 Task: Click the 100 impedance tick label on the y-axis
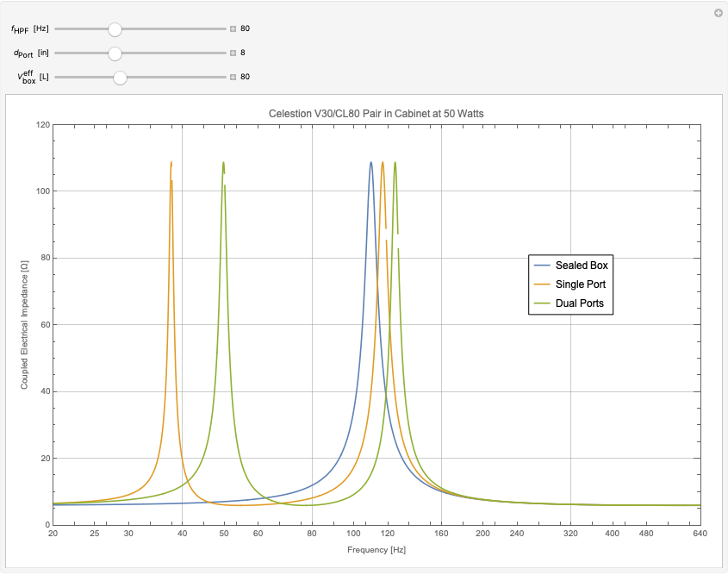(x=43, y=191)
